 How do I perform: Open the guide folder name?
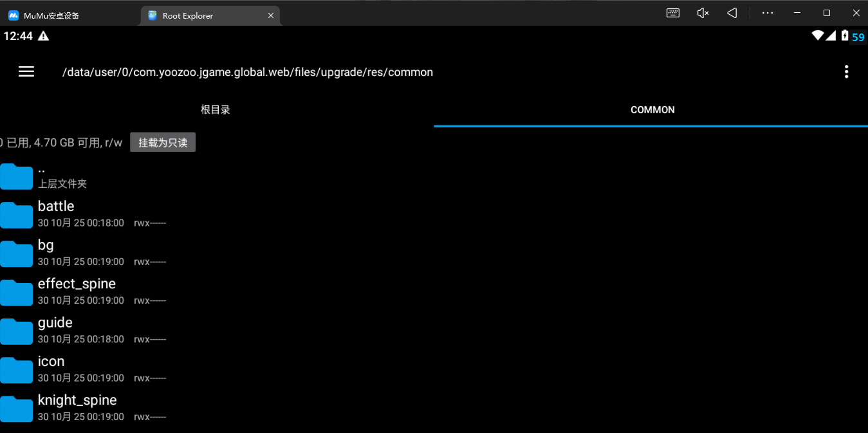pyautogui.click(x=55, y=322)
